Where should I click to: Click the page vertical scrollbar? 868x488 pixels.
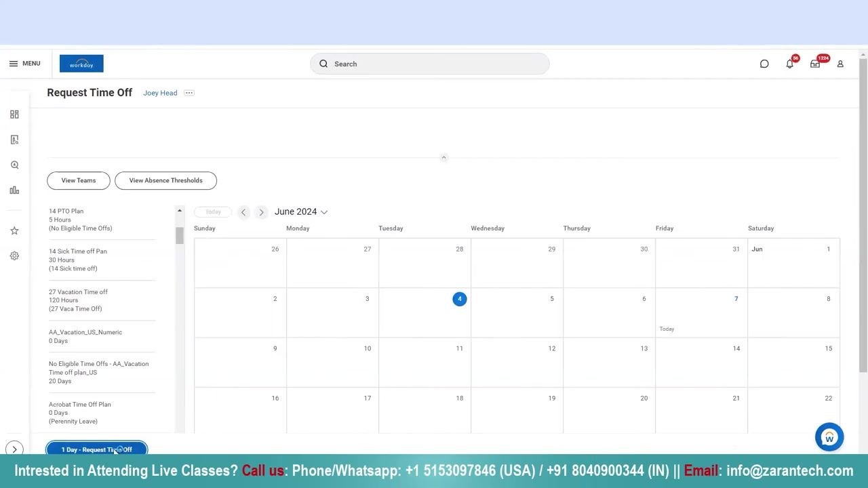863,216
